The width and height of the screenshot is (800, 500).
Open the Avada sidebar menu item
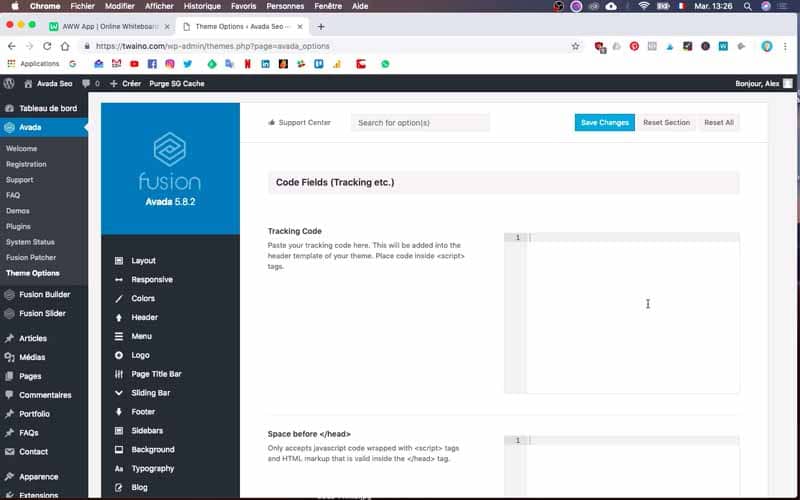click(x=44, y=128)
